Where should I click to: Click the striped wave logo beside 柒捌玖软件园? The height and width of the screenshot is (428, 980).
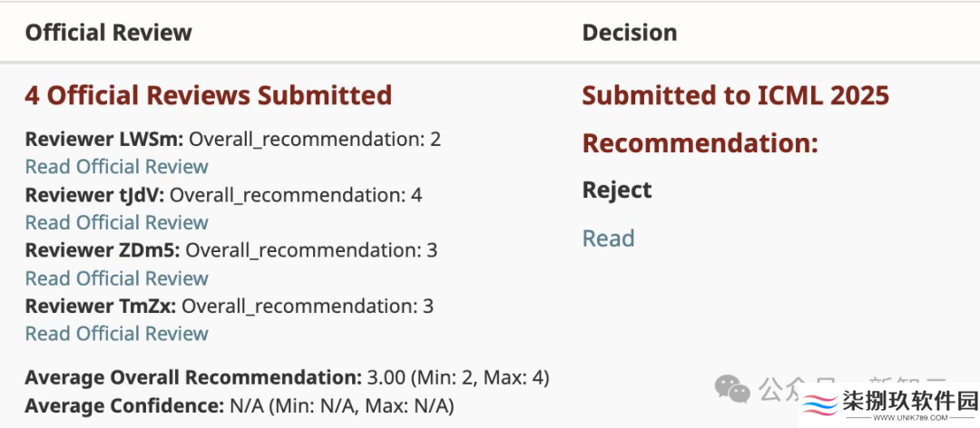point(820,405)
